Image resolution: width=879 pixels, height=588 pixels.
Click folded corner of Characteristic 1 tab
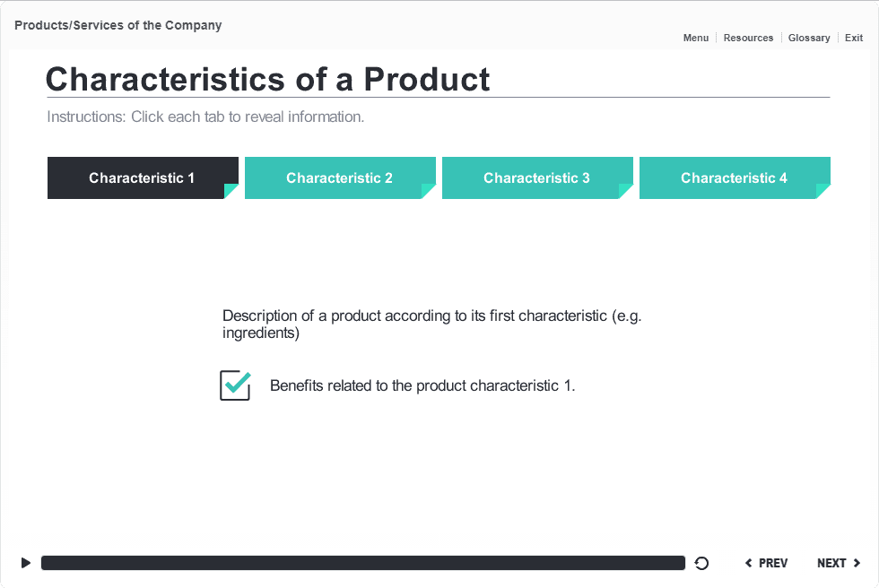click(231, 191)
